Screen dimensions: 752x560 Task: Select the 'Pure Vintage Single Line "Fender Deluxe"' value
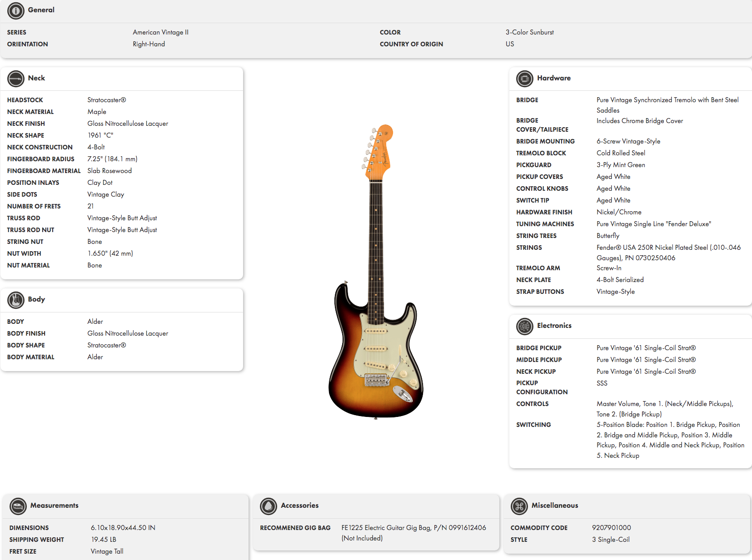(654, 224)
